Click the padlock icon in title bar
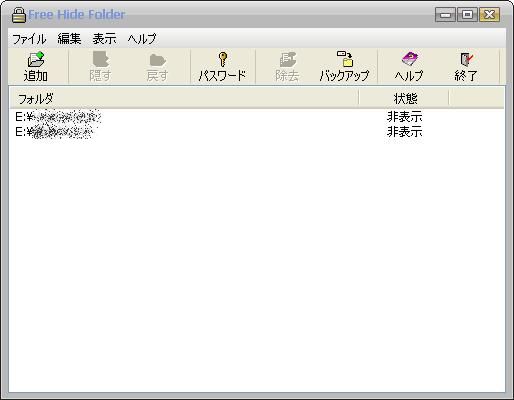Image resolution: width=514 pixels, height=400 pixels. click(19, 15)
